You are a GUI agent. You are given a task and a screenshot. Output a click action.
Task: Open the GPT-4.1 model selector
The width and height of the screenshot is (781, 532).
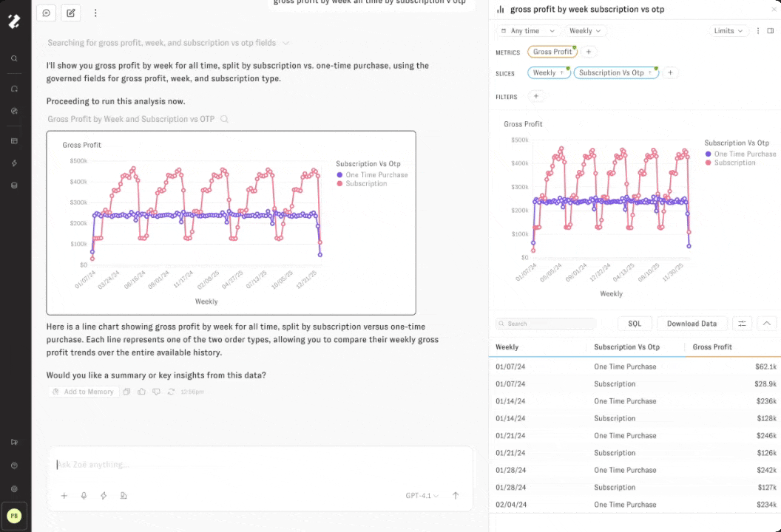click(x=422, y=496)
